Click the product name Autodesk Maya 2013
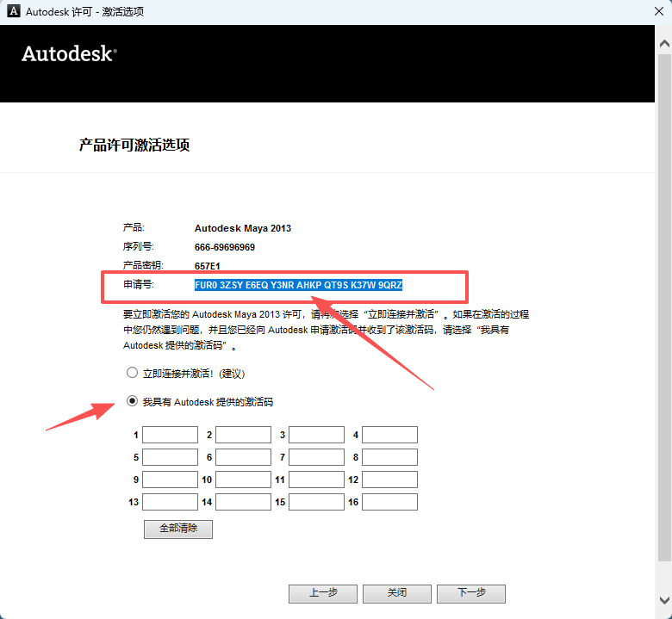 tap(243, 228)
